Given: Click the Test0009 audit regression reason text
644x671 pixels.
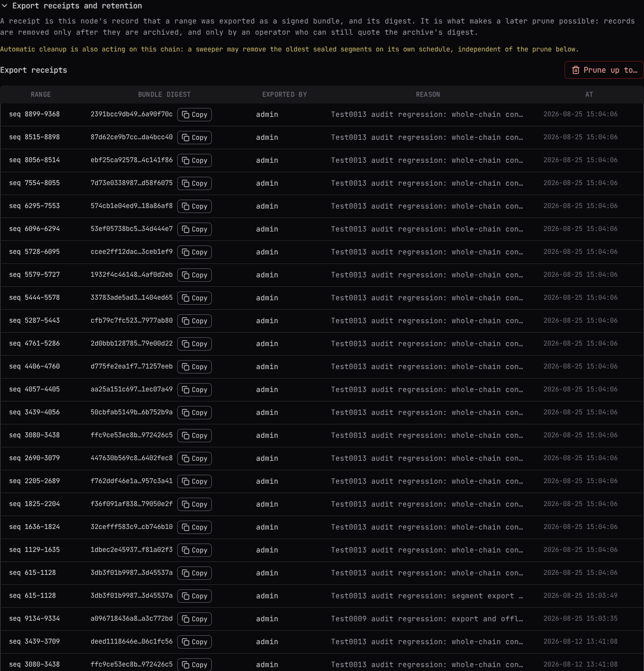Looking at the screenshot, I should click(427, 618).
